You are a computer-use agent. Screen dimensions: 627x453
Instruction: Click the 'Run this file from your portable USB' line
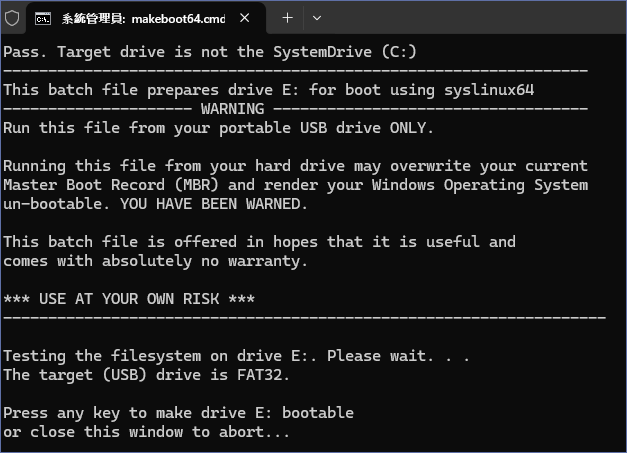coord(219,127)
